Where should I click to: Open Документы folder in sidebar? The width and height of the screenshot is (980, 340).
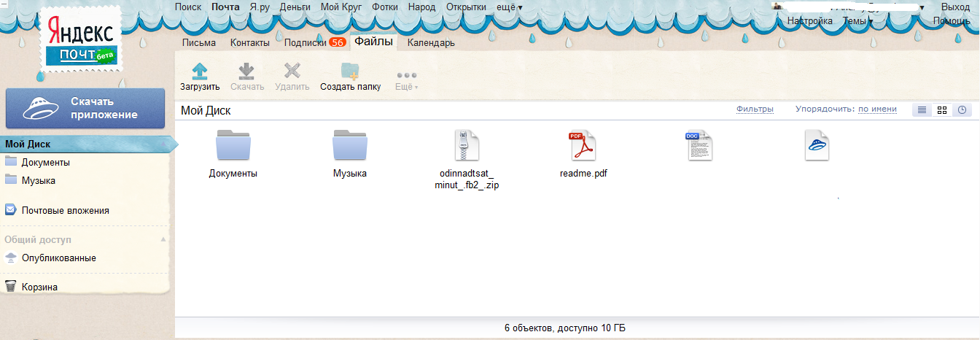pyautogui.click(x=46, y=162)
